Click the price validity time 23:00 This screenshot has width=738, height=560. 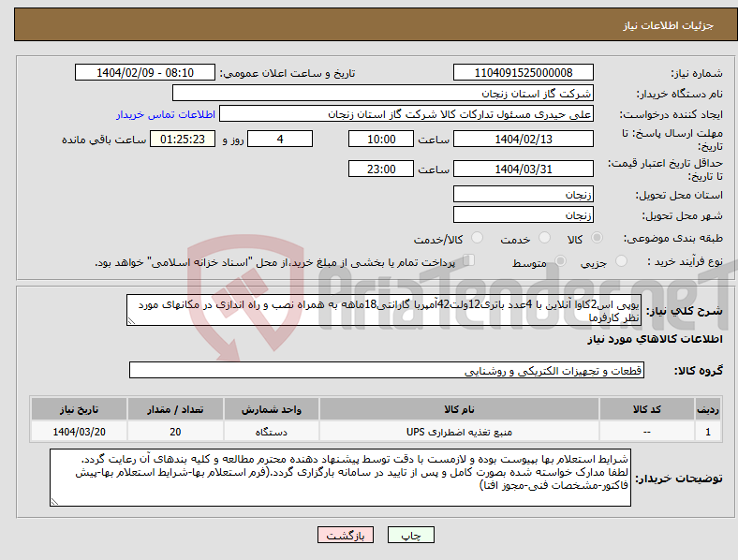tap(381, 169)
